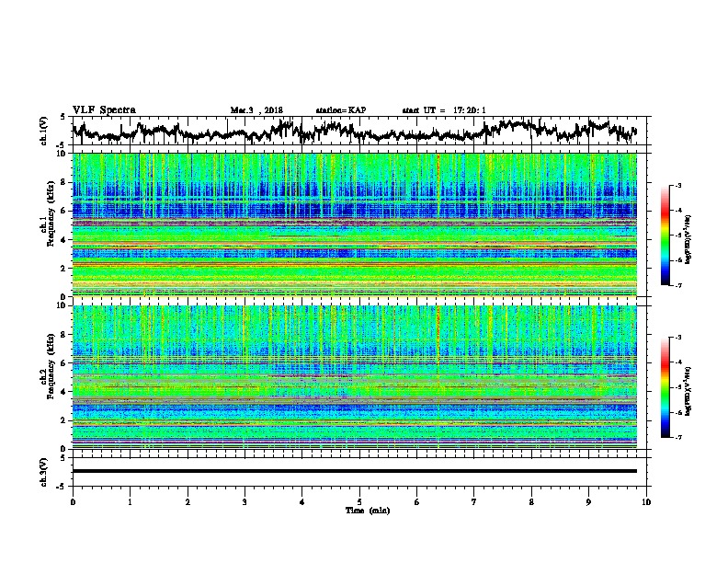Screen dimensions: 728x563
Task: Click the ch.2 spectrogram color scale bar
Action: [665, 387]
